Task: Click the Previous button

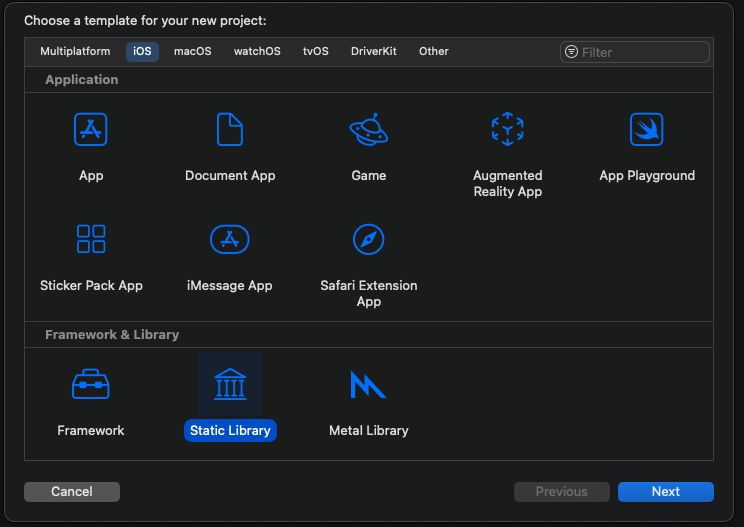Action: (x=562, y=491)
